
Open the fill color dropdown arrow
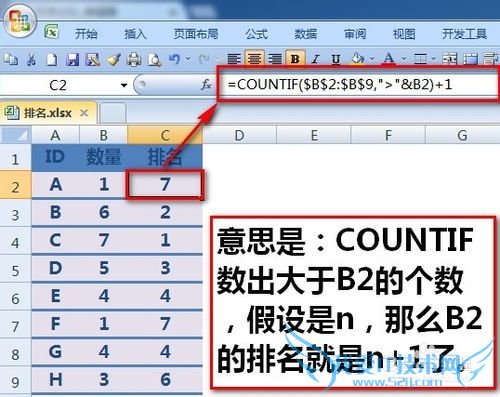[x=372, y=59]
